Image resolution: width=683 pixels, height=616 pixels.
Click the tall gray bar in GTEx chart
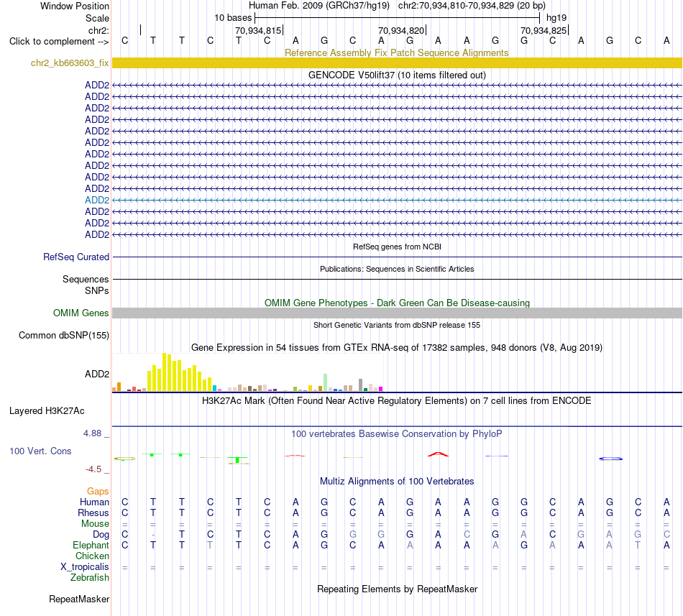pyautogui.click(x=360, y=385)
